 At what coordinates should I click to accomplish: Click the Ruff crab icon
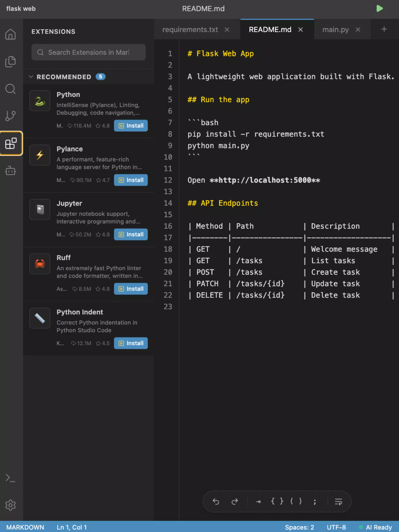tap(40, 264)
